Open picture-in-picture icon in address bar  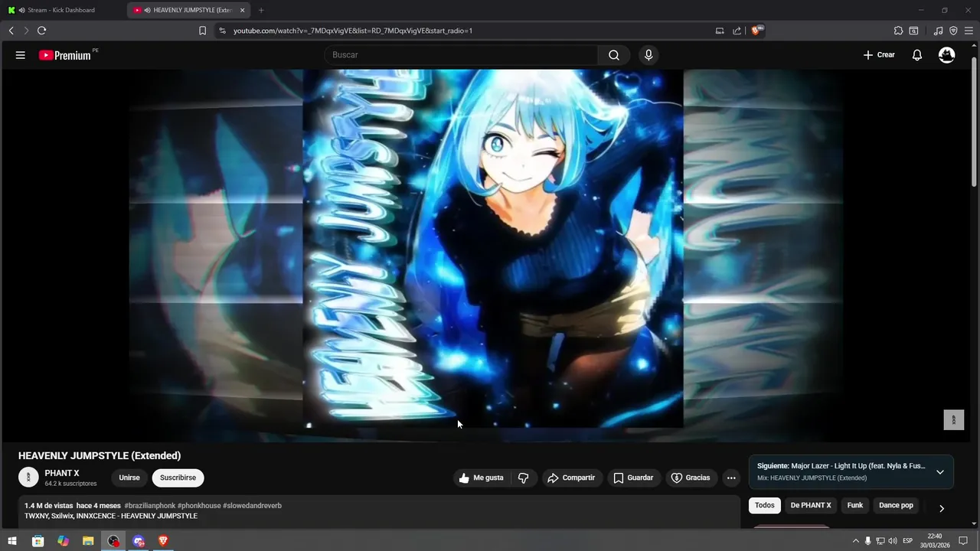click(x=720, y=31)
